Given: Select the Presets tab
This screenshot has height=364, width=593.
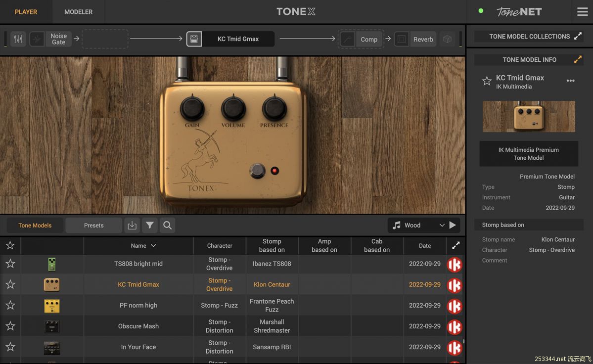Looking at the screenshot, I should pos(93,226).
